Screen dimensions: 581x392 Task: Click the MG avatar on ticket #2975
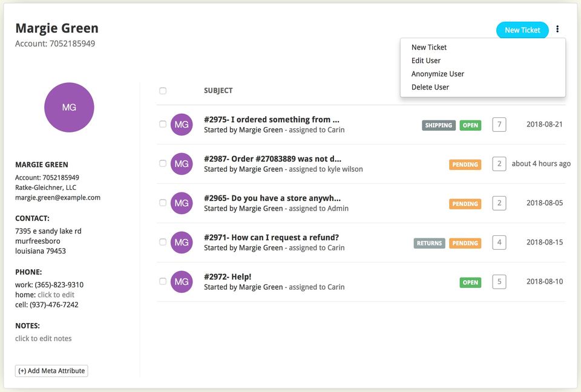[182, 125]
